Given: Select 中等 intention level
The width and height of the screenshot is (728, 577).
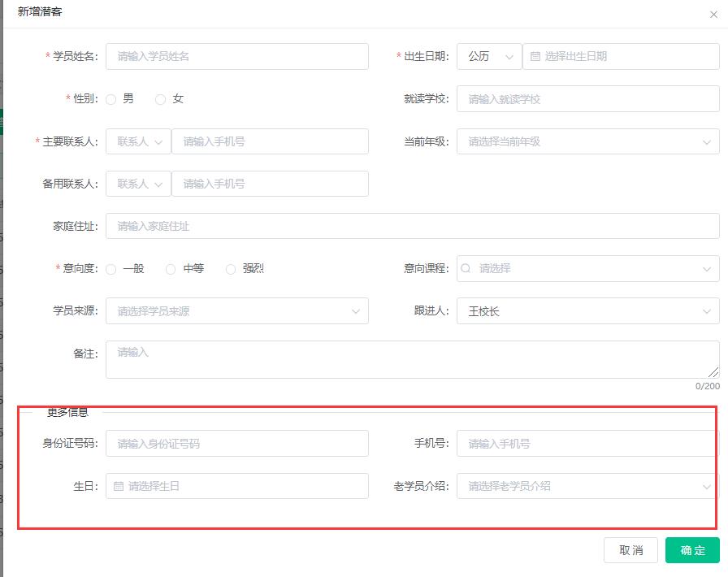Looking at the screenshot, I should [x=171, y=270].
